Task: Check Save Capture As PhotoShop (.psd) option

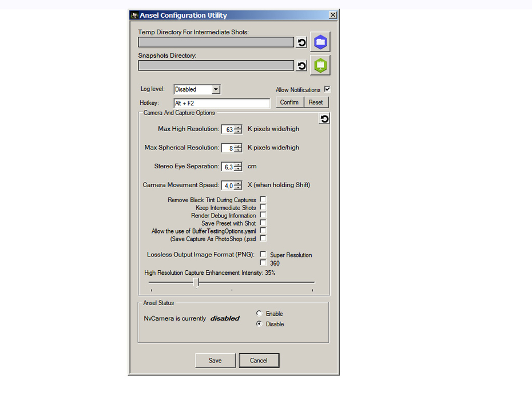Action: click(x=263, y=238)
